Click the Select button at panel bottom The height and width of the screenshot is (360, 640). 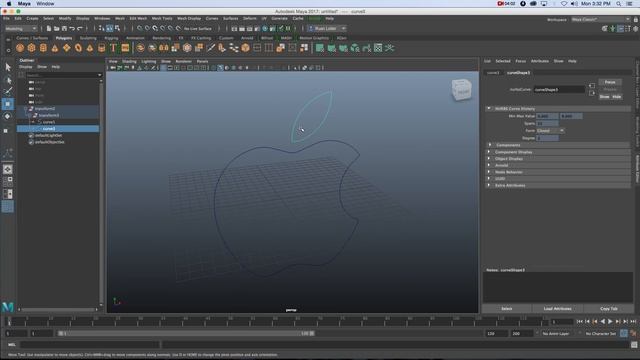click(507, 309)
